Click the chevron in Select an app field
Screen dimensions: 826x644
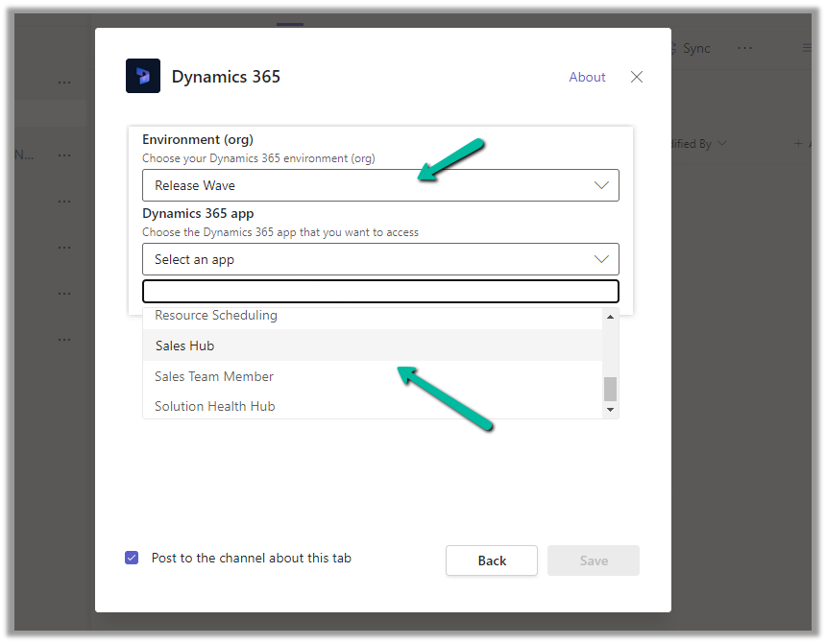[601, 259]
